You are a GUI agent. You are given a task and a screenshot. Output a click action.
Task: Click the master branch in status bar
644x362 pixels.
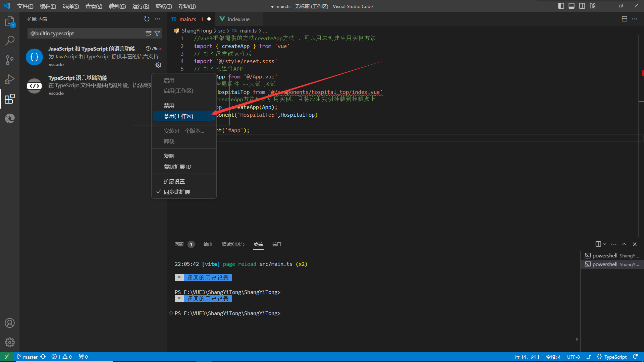coord(30,357)
